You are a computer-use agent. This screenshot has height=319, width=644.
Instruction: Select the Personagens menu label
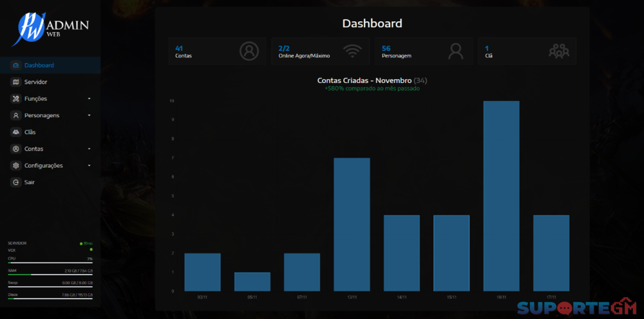42,116
